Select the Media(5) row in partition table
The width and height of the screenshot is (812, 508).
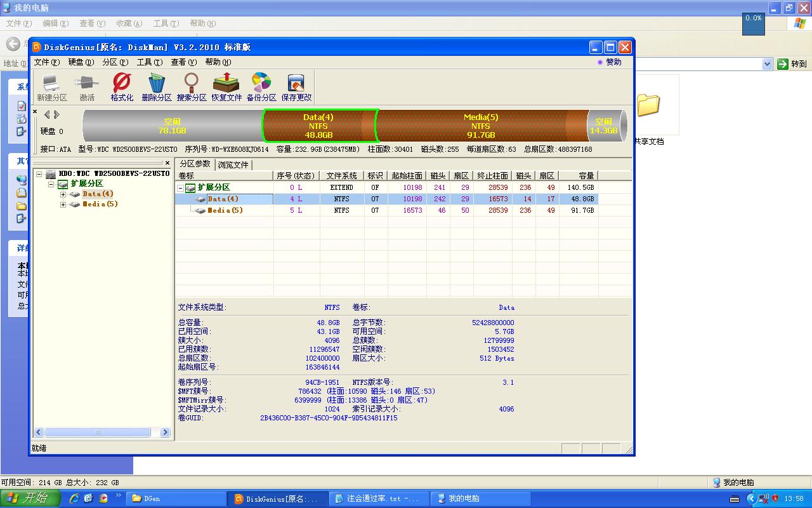point(386,210)
